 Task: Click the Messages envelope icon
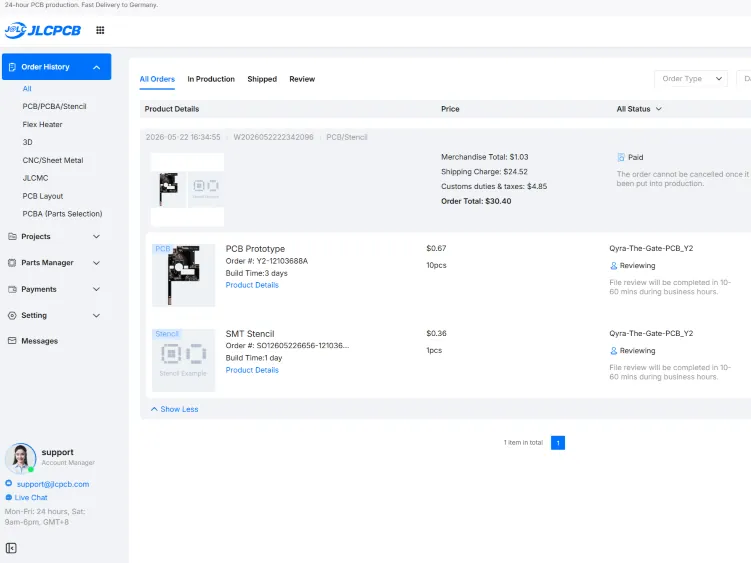(x=12, y=341)
